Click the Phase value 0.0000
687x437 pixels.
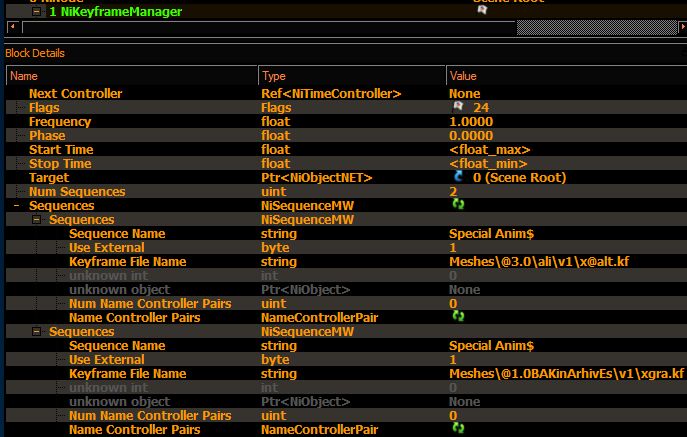click(x=471, y=135)
